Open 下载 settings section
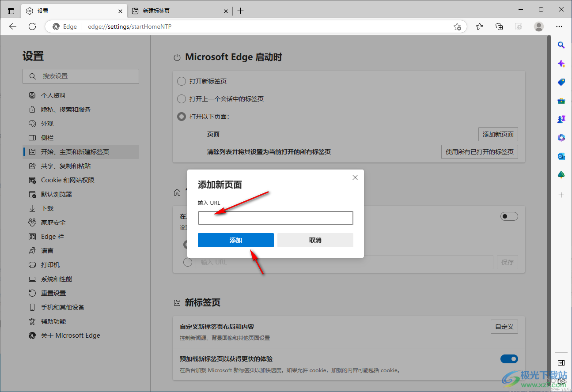Screen dimensions: 572x392 (81, 208)
